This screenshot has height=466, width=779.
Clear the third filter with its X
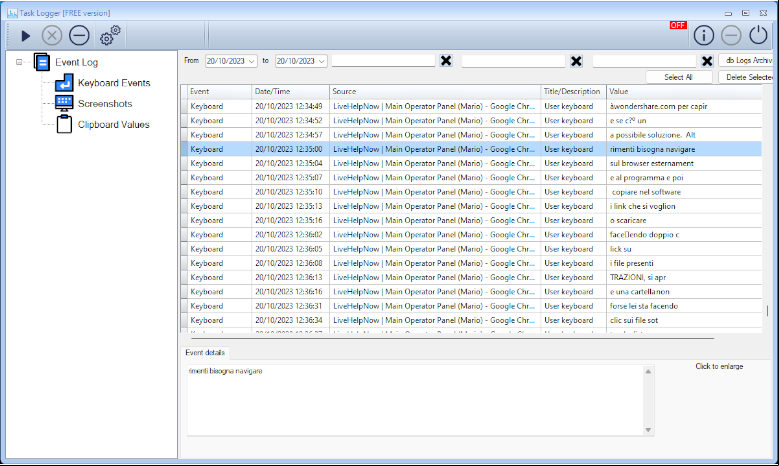pyautogui.click(x=707, y=61)
